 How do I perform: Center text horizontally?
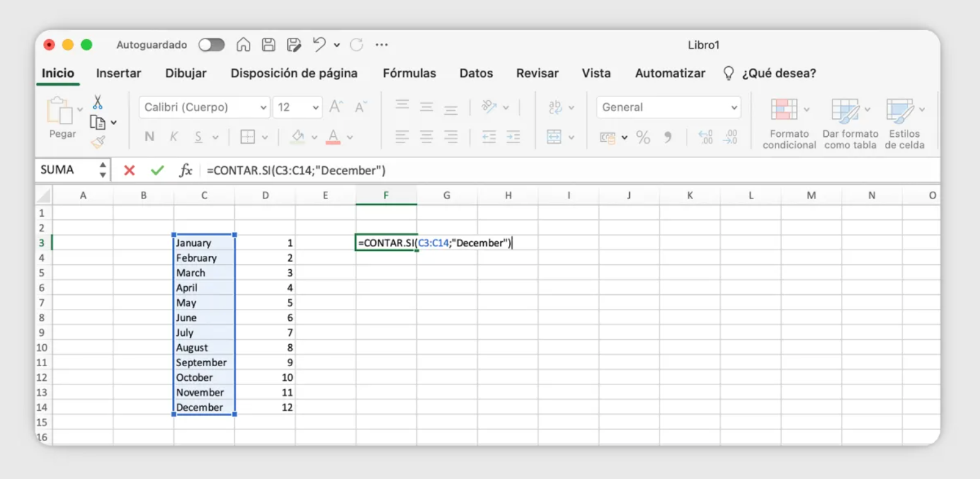pos(426,136)
